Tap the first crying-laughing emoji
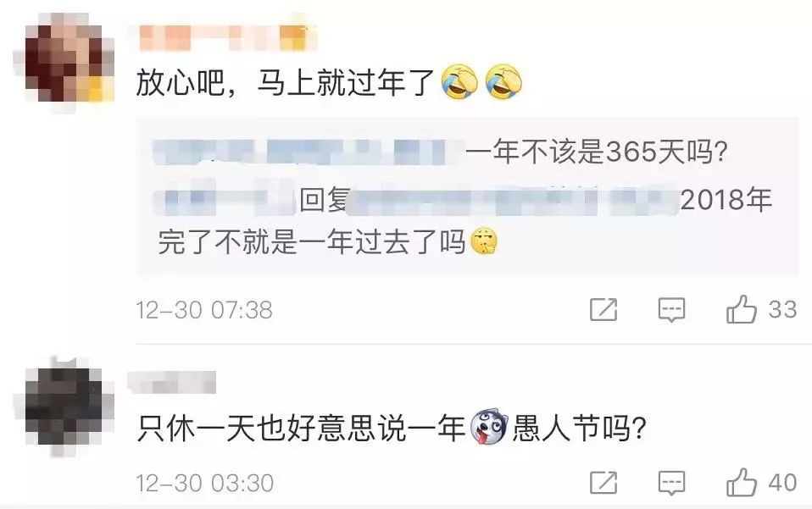812x509 pixels. click(460, 82)
